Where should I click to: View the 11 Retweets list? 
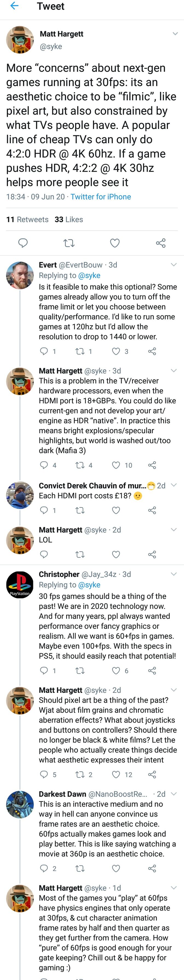(x=27, y=219)
